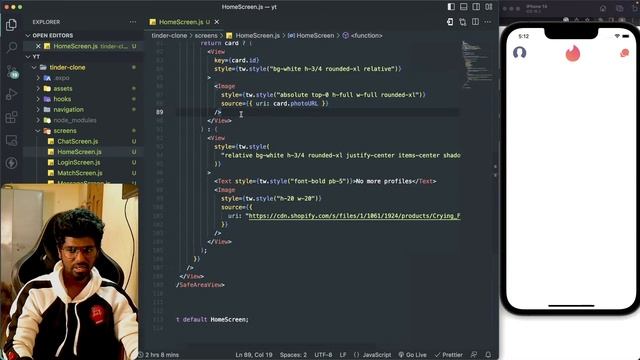Toggle secondary sidebar layout icon in title bar

[x=476, y=7]
